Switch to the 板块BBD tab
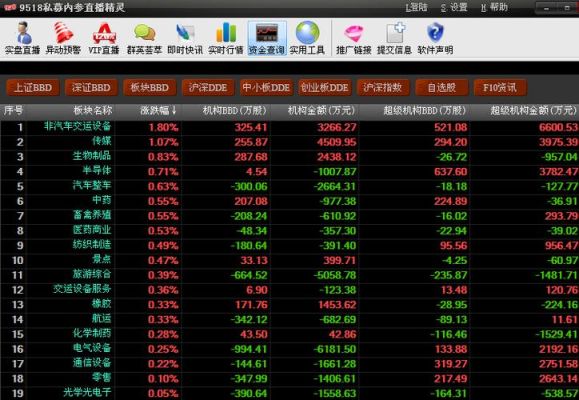 click(x=150, y=88)
